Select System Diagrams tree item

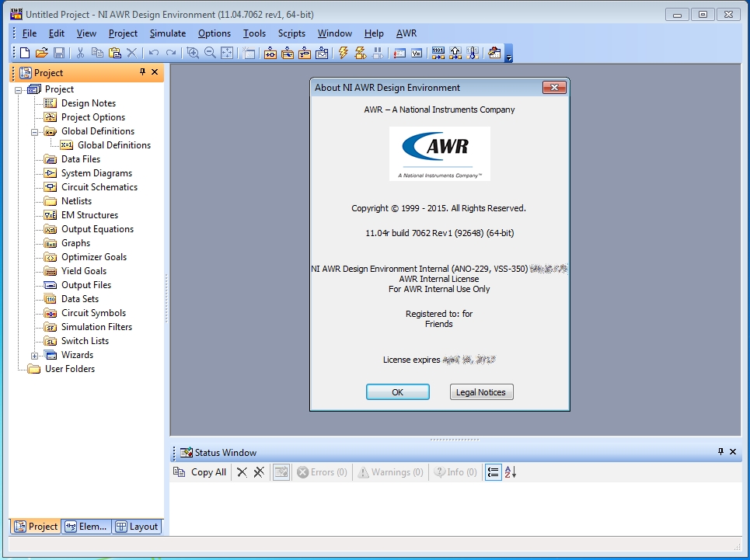96,173
